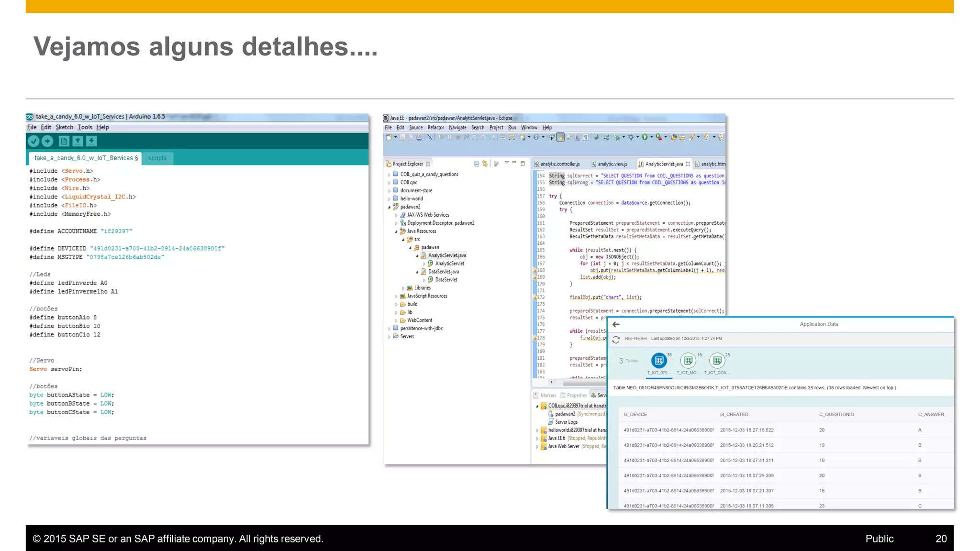Click the New wizard icon in Eclipse toolbar

[389, 137]
